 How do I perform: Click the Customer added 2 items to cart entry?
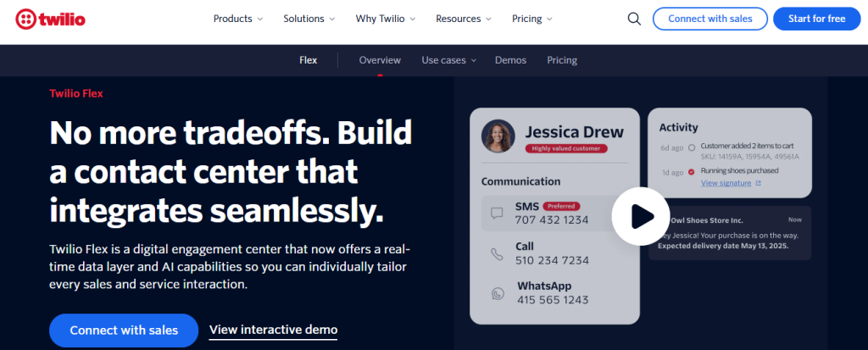click(x=748, y=147)
